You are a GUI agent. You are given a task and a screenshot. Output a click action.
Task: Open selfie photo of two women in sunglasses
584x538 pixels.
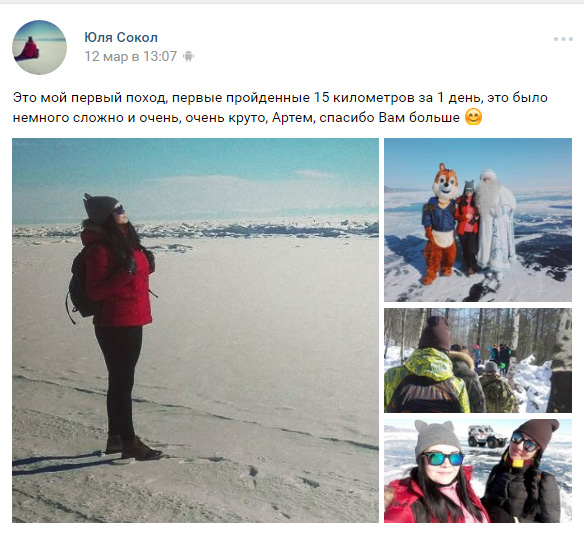pos(478,471)
